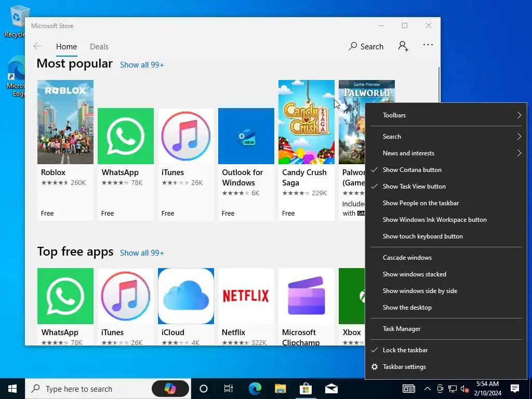Open iTunes icon in Top free apps

click(x=126, y=296)
